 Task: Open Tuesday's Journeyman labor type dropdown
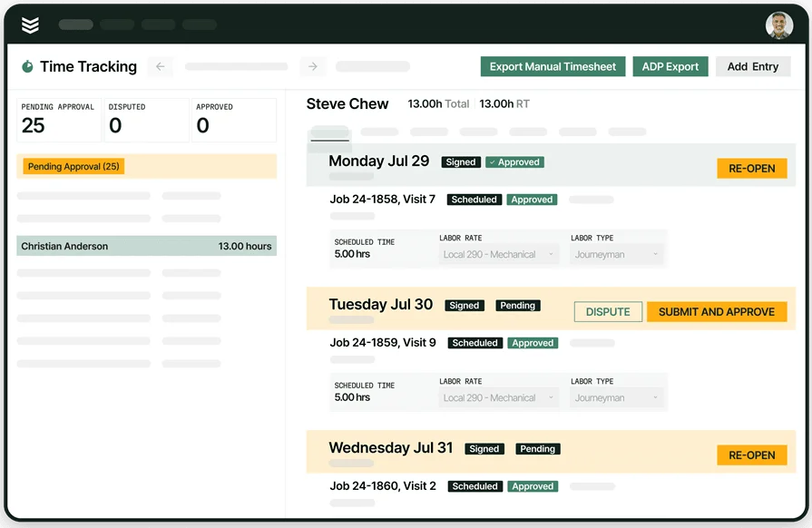coord(617,397)
